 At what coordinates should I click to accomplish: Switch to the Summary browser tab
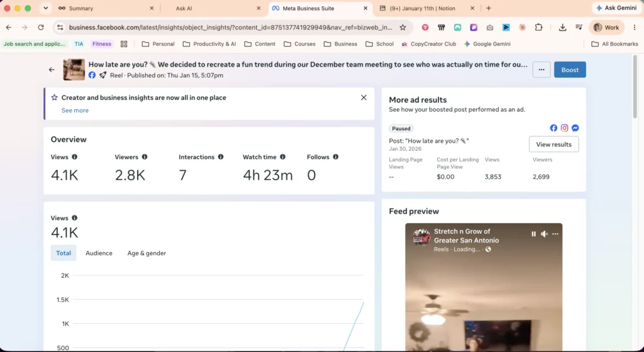[105, 8]
